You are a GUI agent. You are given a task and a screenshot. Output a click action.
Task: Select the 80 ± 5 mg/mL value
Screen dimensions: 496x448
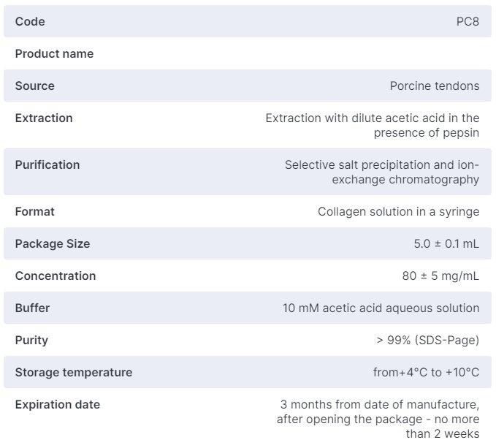(436, 276)
